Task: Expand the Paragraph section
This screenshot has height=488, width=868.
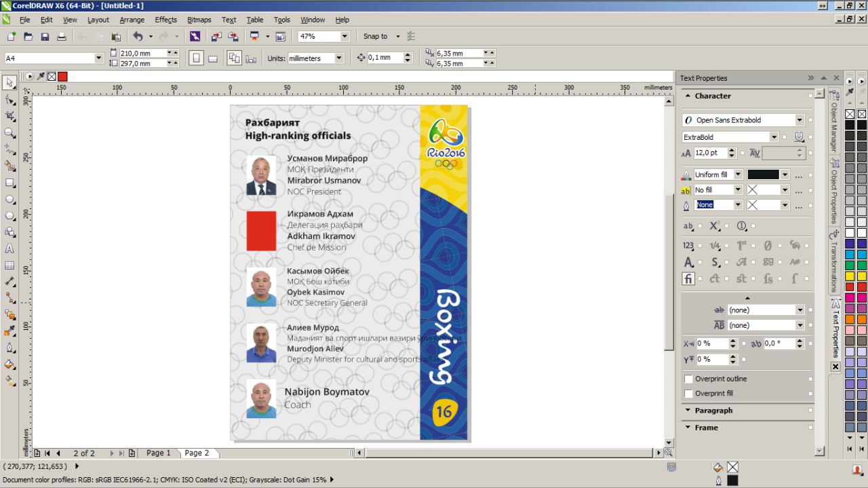Action: (x=713, y=411)
